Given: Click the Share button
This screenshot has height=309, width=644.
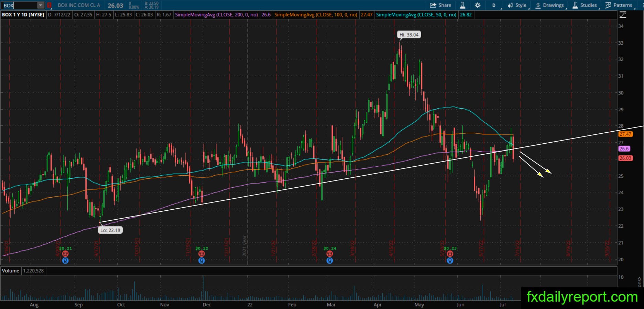Looking at the screenshot, I should tap(440, 5).
